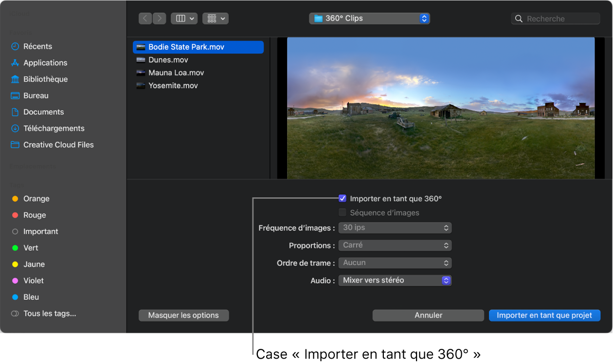
Task: Enable the Importer en tant que 360° checkbox
Action: click(x=343, y=198)
